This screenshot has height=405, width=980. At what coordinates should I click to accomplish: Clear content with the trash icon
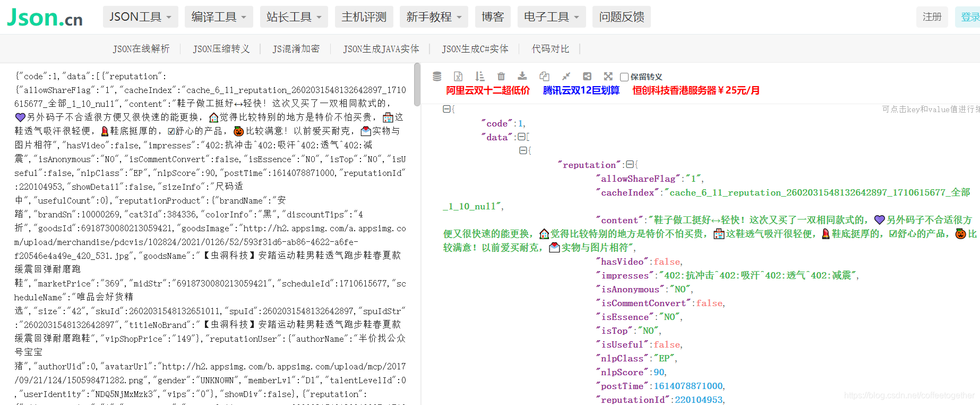[x=501, y=77]
